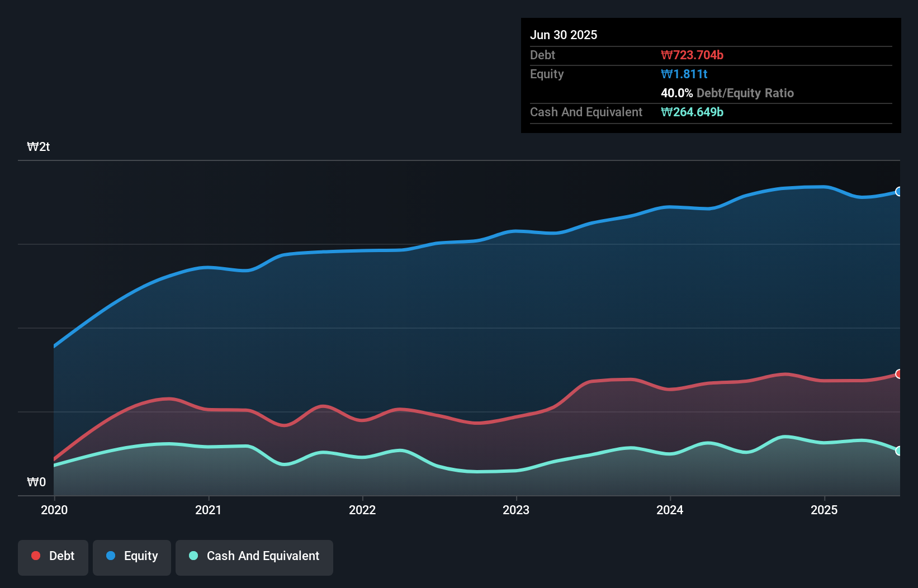918x588 pixels.
Task: Click the blue ₩1.811t Equity value link
Action: [684, 73]
